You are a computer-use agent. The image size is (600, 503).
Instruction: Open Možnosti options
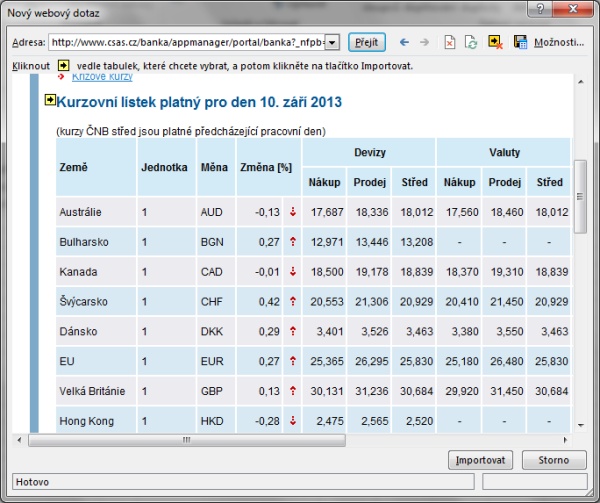pyautogui.click(x=559, y=42)
